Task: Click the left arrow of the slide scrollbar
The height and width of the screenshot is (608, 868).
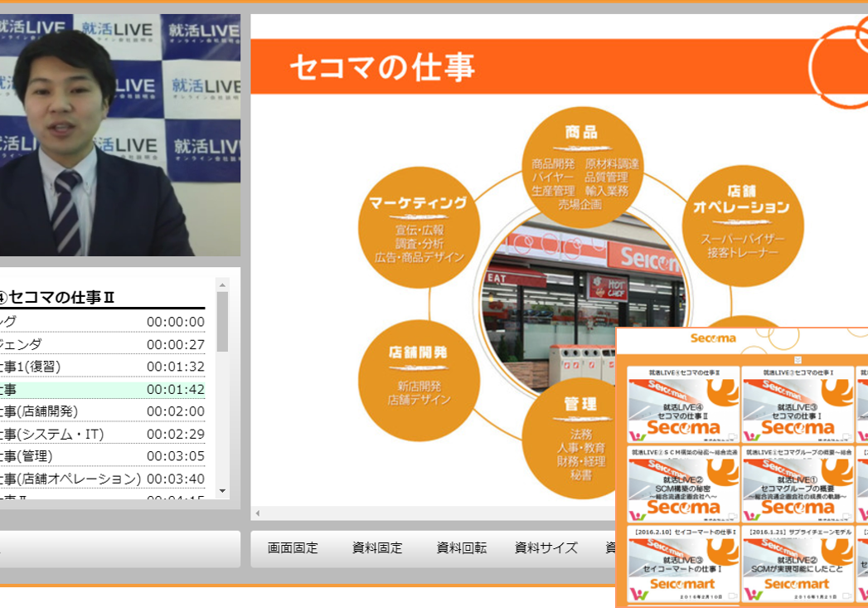Action: [257, 513]
